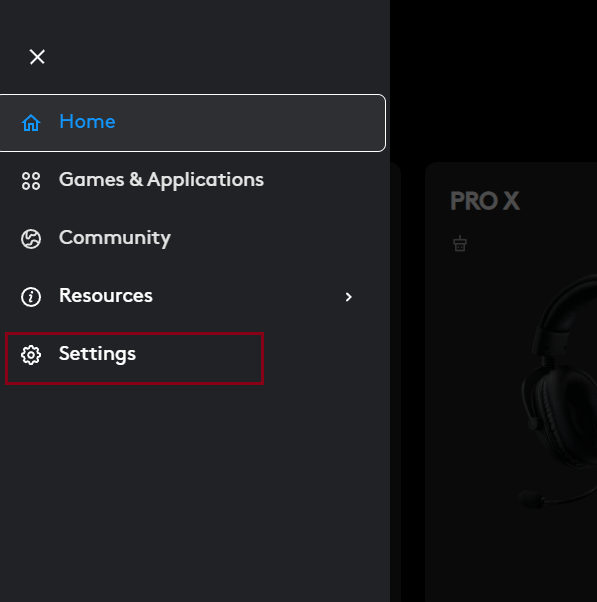Click the partially hidden device card beside menu edge
The width and height of the screenshot is (597, 602).
395,382
